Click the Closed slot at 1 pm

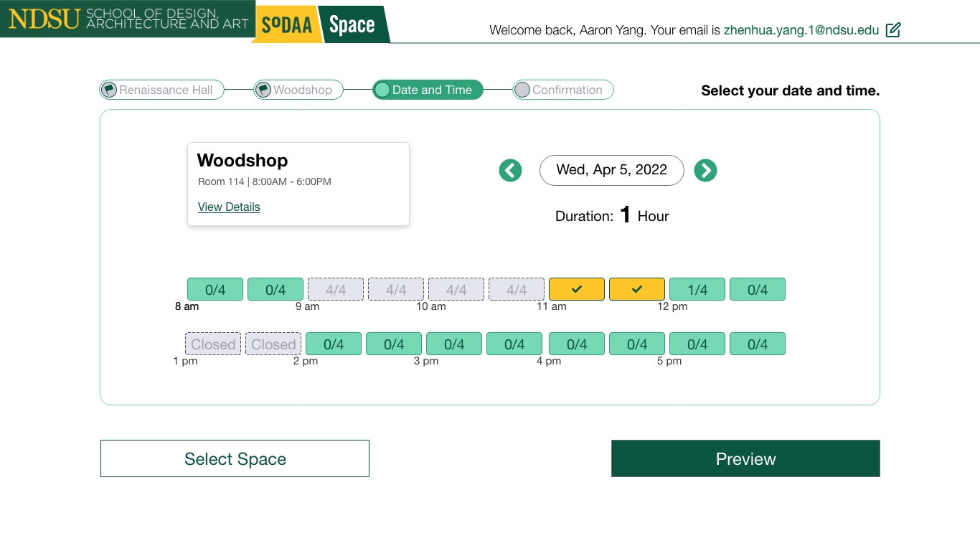click(x=213, y=344)
